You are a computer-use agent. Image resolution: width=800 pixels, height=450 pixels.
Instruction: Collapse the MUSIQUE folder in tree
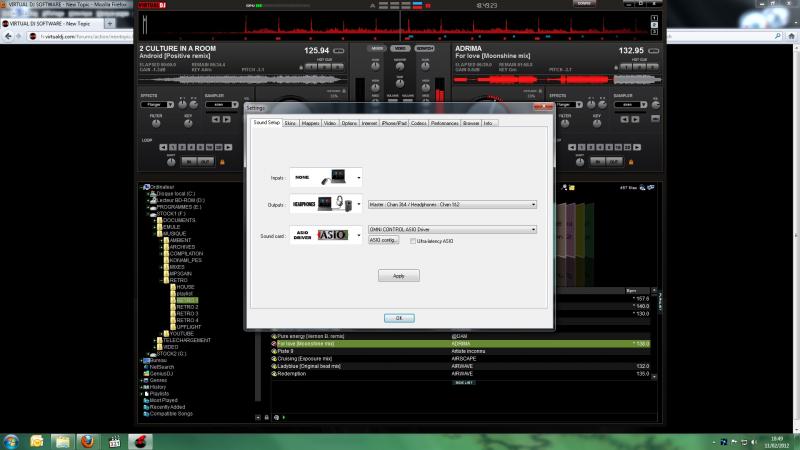tap(155, 233)
